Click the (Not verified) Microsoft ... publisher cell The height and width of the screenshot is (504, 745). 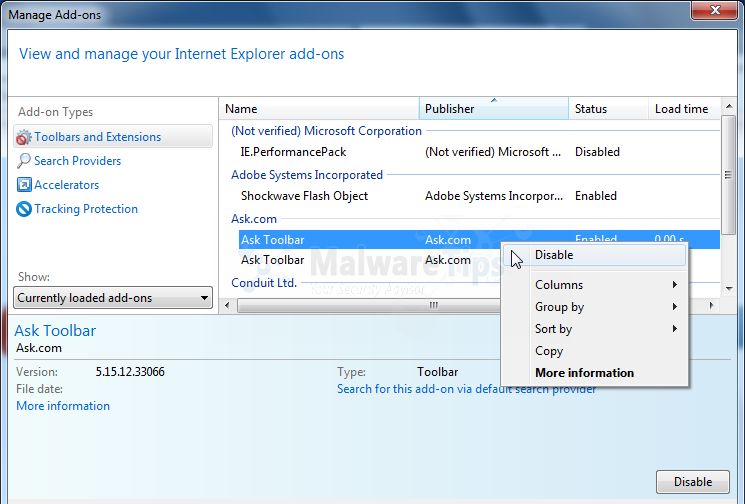pos(493,152)
